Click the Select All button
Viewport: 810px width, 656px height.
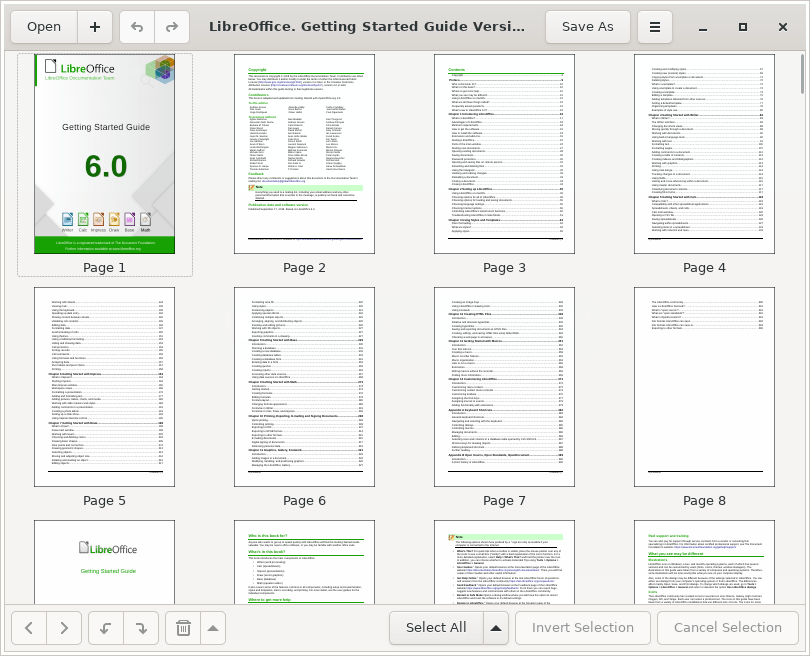pyautogui.click(x=436, y=628)
